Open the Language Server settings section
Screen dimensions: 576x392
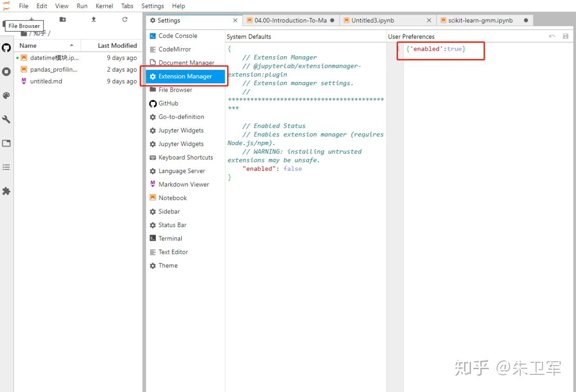click(182, 171)
